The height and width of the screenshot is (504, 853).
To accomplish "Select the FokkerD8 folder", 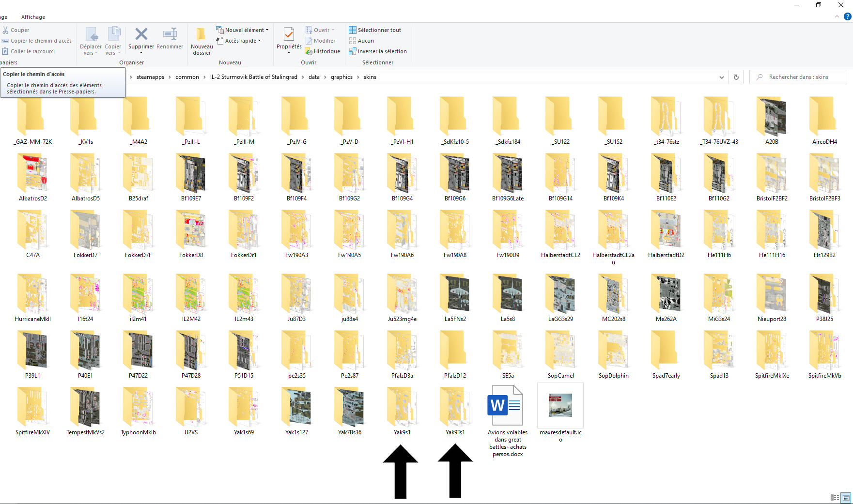I will click(191, 234).
